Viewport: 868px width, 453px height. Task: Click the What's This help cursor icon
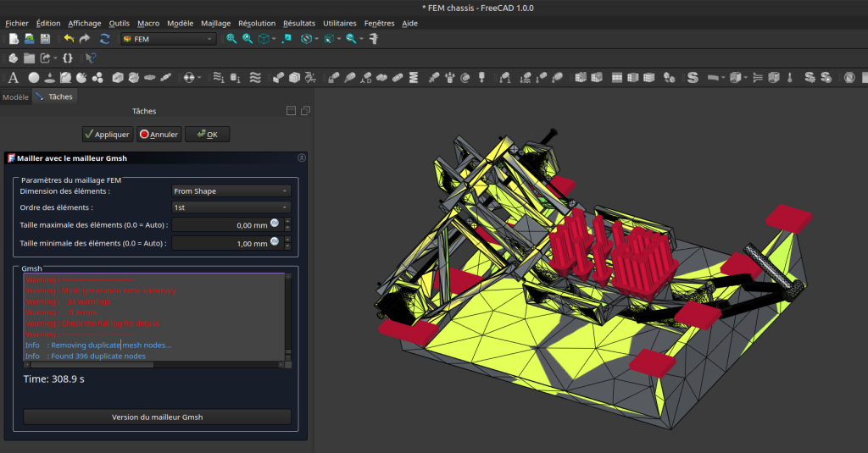coord(91,58)
